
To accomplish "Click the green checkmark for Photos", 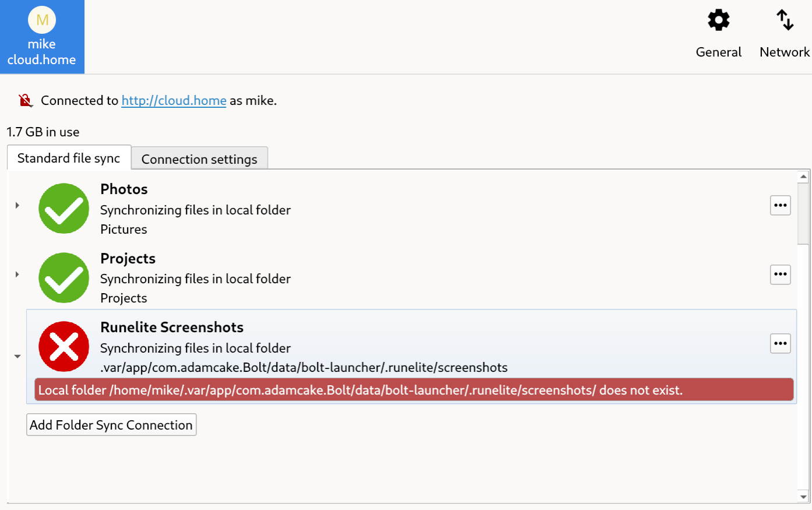I will (63, 209).
